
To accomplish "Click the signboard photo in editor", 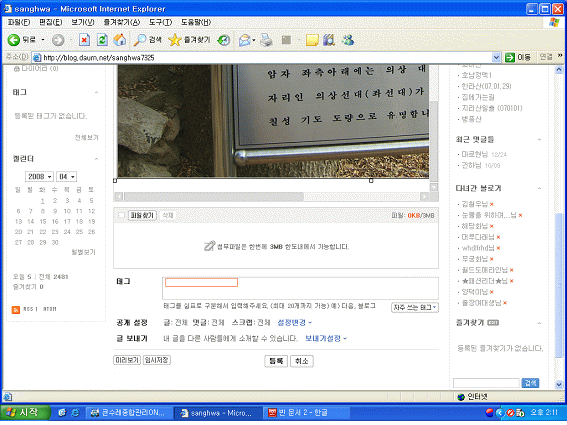I will pos(273,121).
